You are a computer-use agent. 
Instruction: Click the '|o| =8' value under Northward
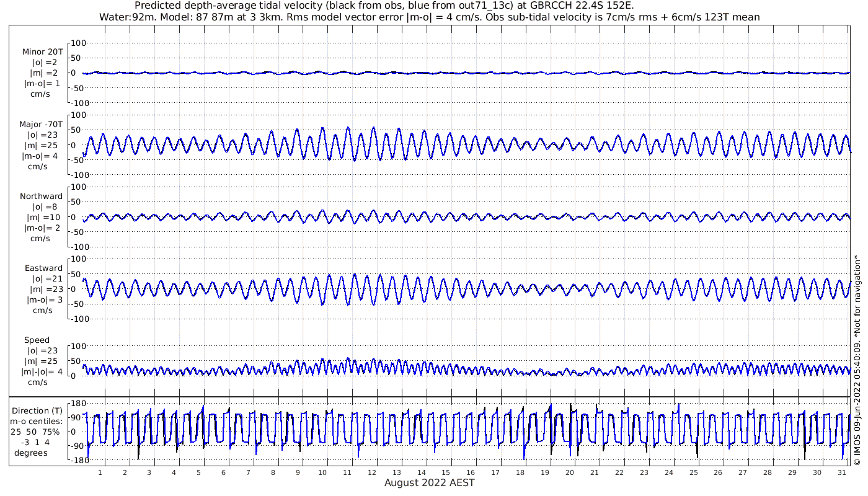coord(43,207)
